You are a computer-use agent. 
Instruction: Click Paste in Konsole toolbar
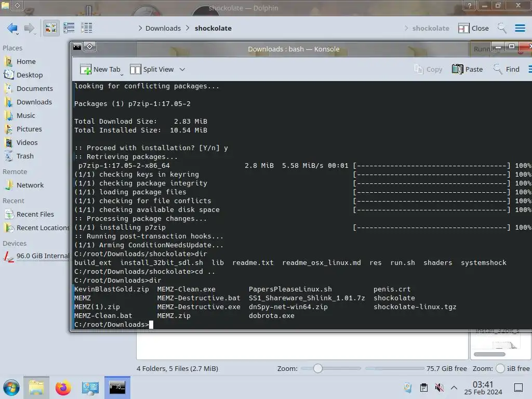[x=467, y=69]
